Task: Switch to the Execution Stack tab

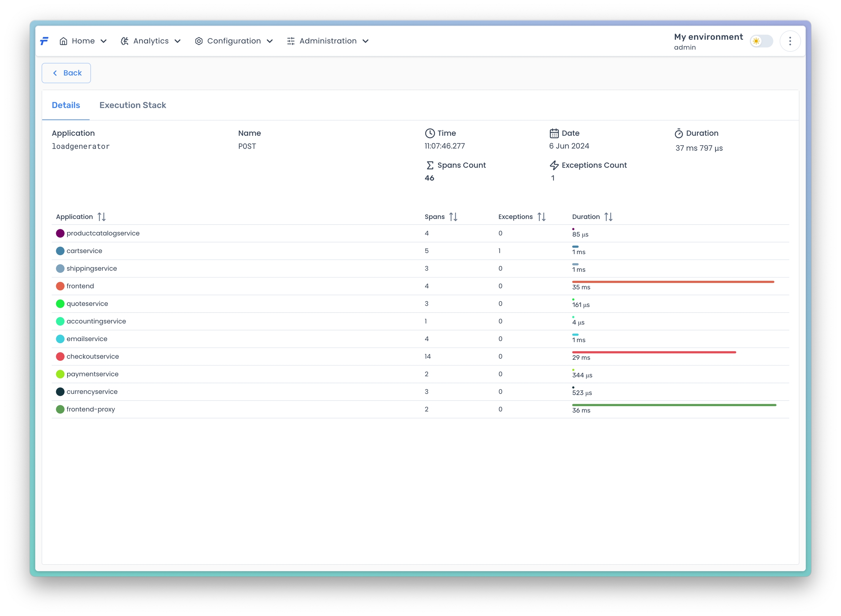Action: pyautogui.click(x=133, y=105)
